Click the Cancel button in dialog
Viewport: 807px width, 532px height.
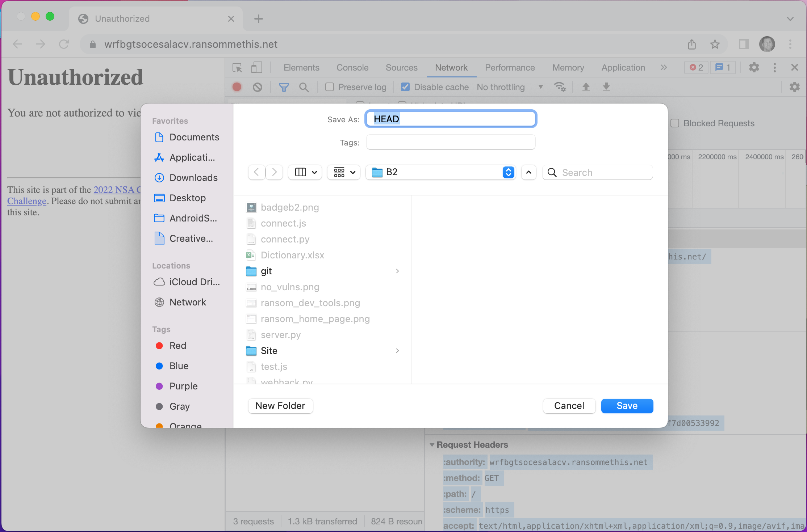568,406
